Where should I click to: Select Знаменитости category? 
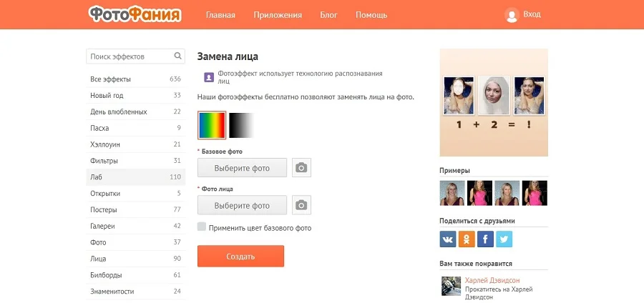(x=135, y=292)
